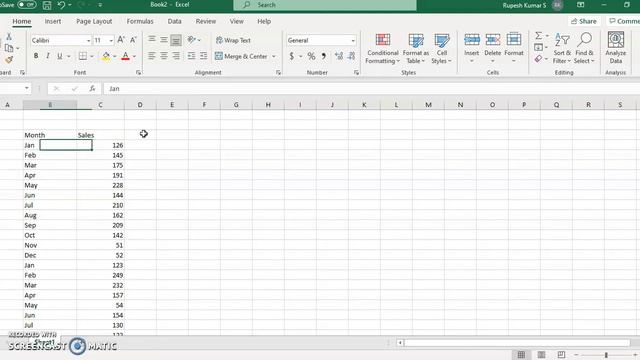
Task: Click the Undo arrow icon
Action: coord(61,5)
